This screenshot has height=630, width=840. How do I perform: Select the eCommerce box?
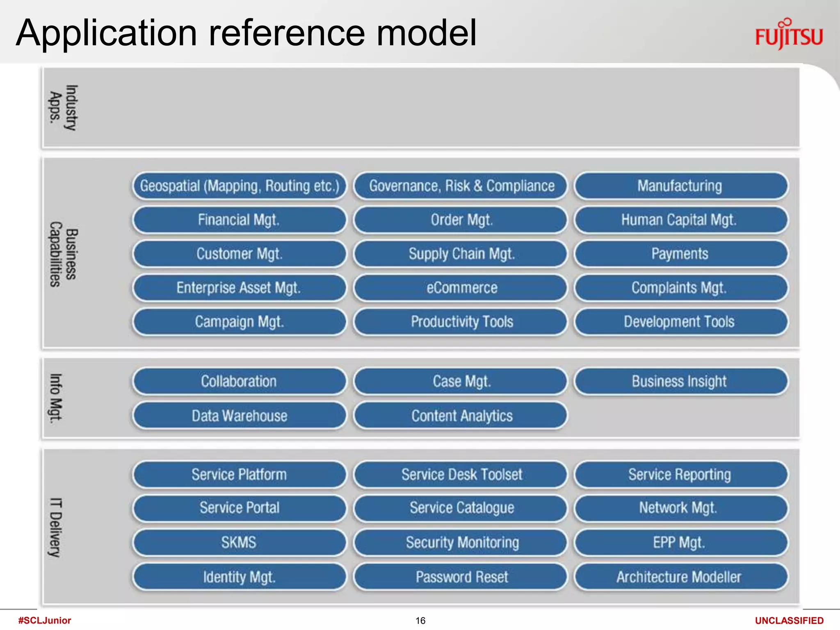tap(461, 288)
